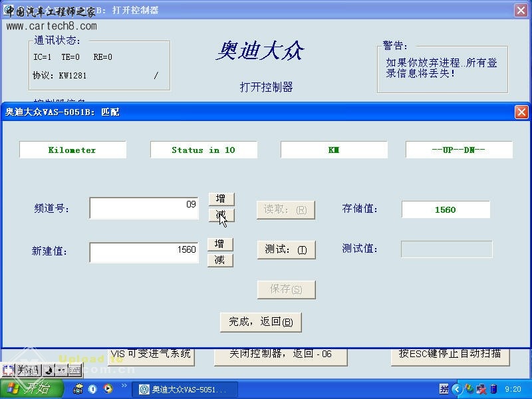Expand hidden tray icons arrow
Image resolution: width=532 pixels, height=399 pixels.
[457, 389]
